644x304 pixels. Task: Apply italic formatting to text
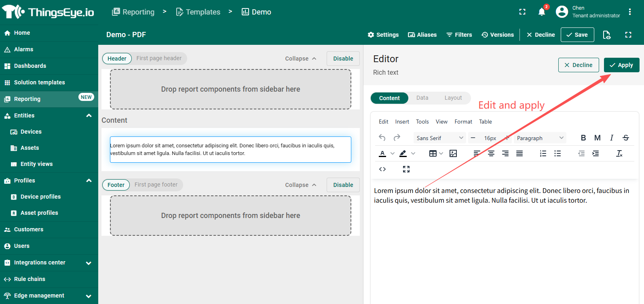(612, 138)
